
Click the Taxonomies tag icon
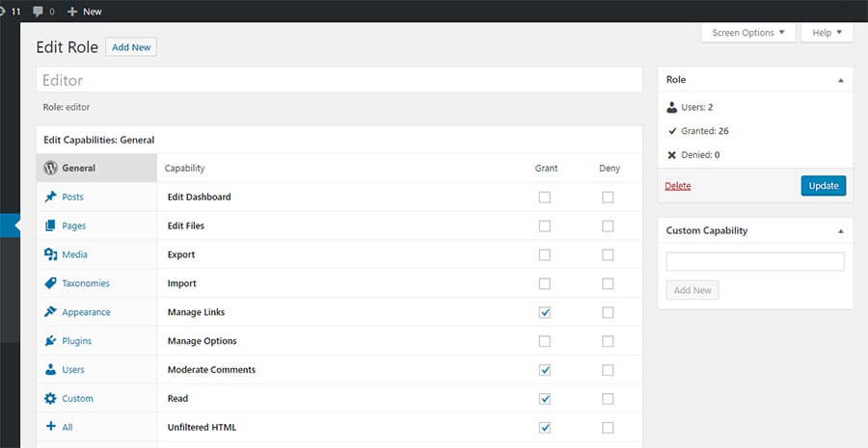click(50, 283)
